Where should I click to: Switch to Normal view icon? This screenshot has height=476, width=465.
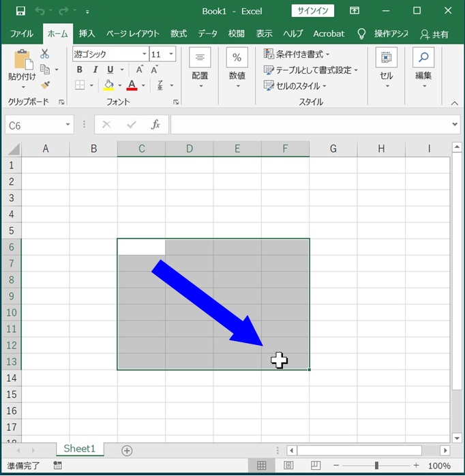coord(261,465)
